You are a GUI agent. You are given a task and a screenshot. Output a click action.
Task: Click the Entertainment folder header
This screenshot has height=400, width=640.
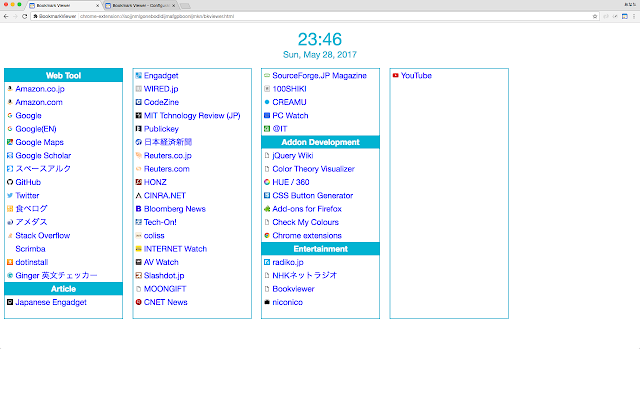(x=320, y=249)
